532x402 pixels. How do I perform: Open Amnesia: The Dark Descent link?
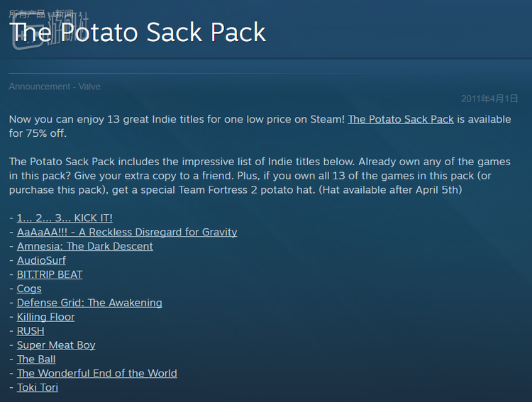point(84,246)
